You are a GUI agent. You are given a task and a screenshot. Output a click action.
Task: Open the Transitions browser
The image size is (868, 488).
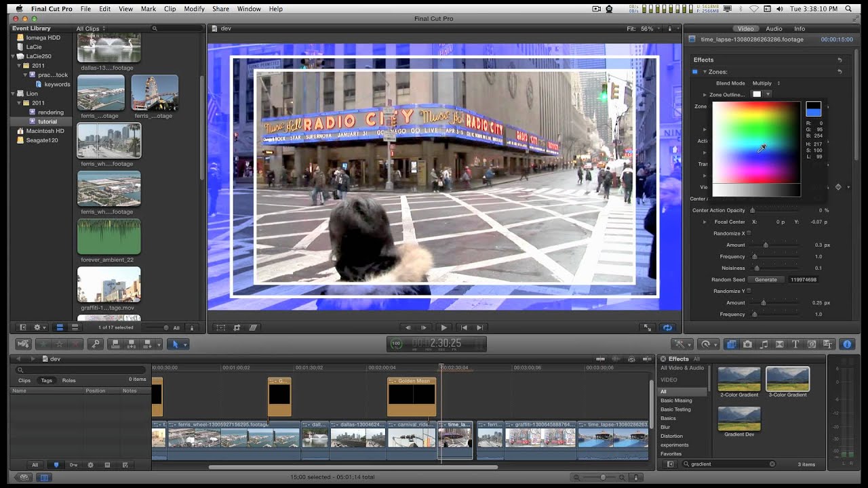pos(780,344)
